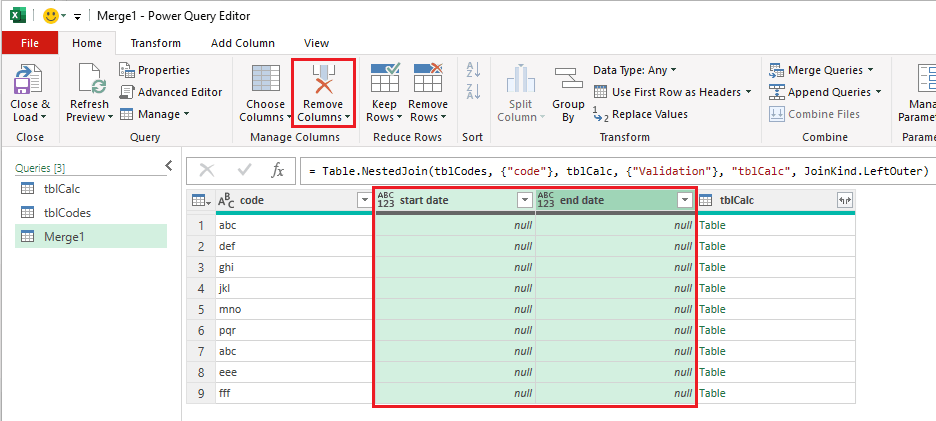
Task: Click the cell containing 'pqr'
Action: [x=295, y=330]
